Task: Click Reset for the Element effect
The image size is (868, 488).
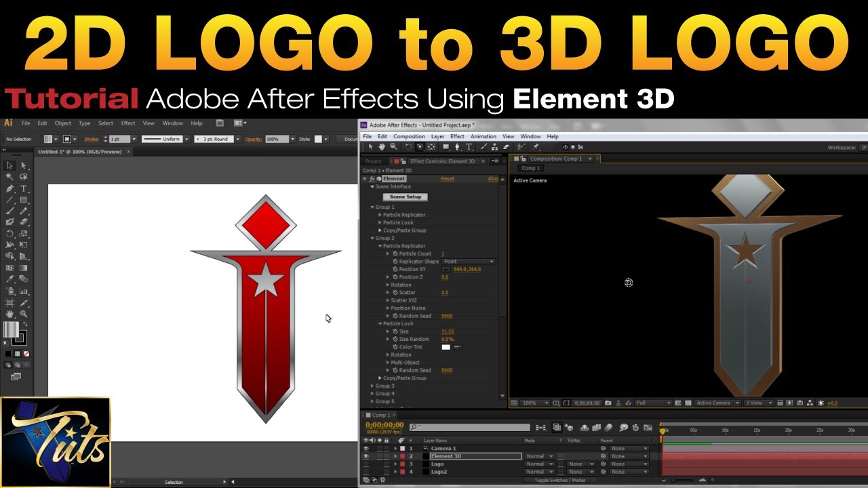Action: pyautogui.click(x=448, y=179)
